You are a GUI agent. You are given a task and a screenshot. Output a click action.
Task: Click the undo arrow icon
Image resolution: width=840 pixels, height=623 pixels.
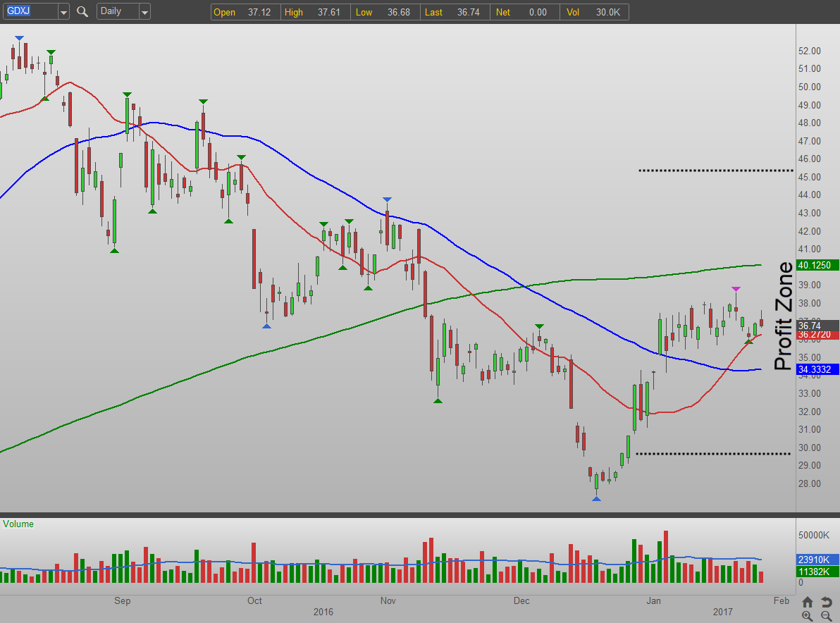pos(827,602)
